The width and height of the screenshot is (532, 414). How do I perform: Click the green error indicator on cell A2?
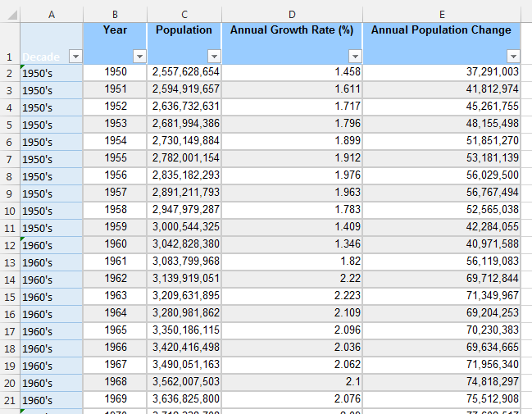tap(23, 67)
